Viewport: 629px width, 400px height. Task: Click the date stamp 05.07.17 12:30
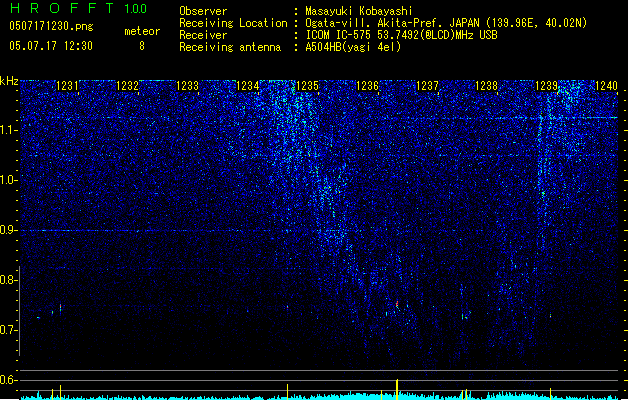51,46
